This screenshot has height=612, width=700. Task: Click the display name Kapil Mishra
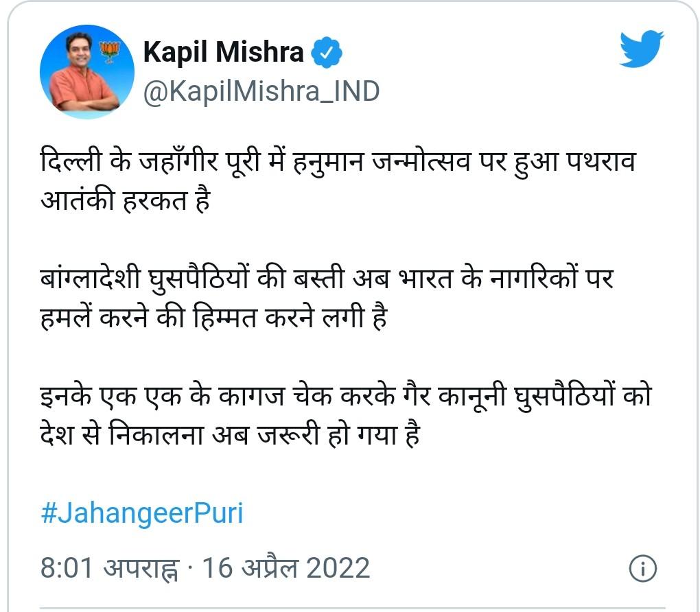coord(224,52)
